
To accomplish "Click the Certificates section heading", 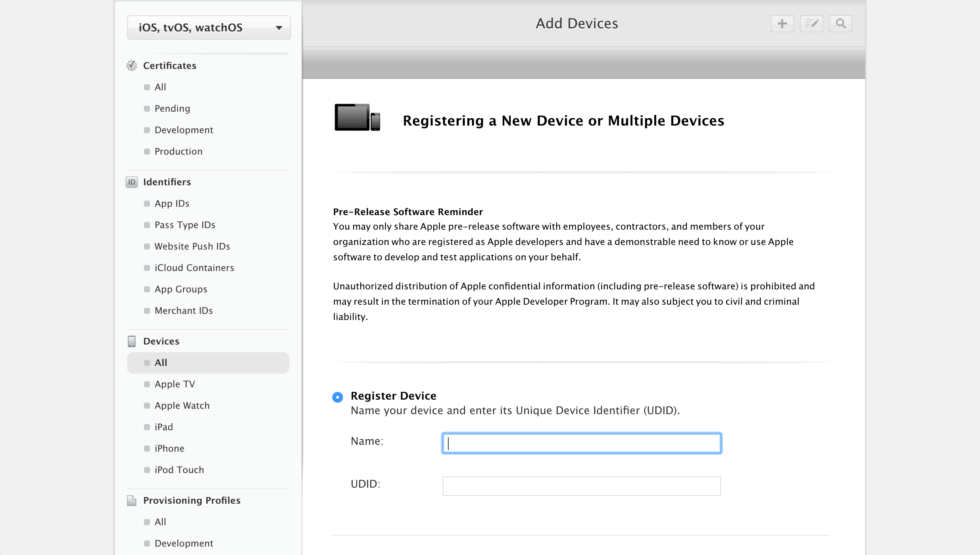I will pos(170,65).
